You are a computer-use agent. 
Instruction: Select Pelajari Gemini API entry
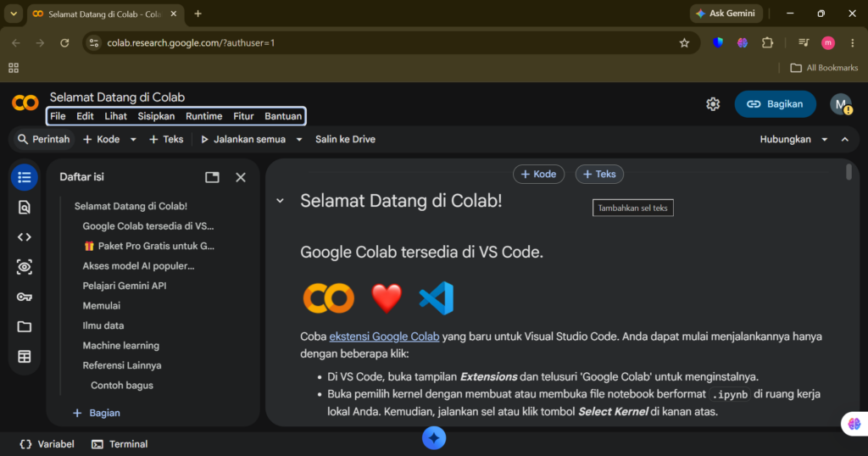125,286
